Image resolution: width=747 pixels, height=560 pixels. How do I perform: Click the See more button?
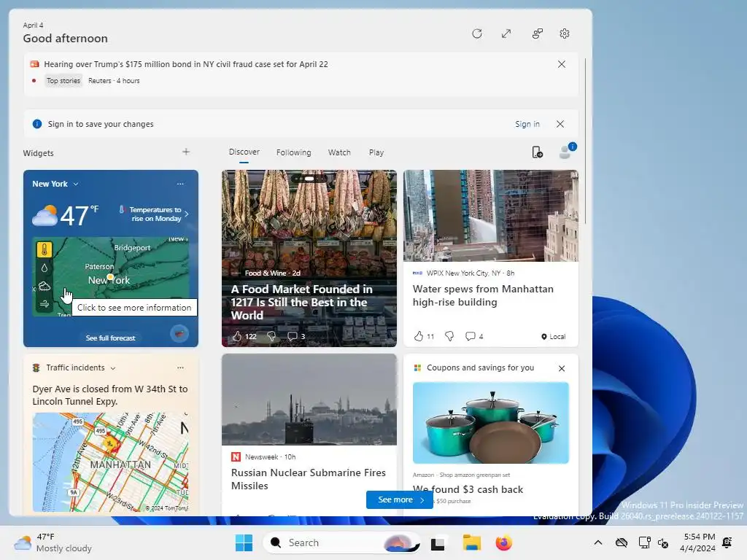(400, 499)
